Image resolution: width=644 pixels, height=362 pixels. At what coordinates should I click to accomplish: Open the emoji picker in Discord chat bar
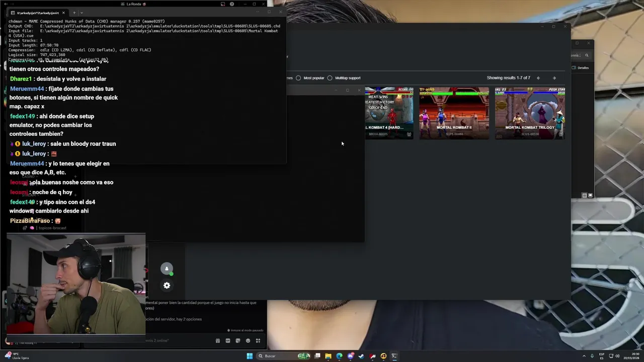tap(248, 341)
